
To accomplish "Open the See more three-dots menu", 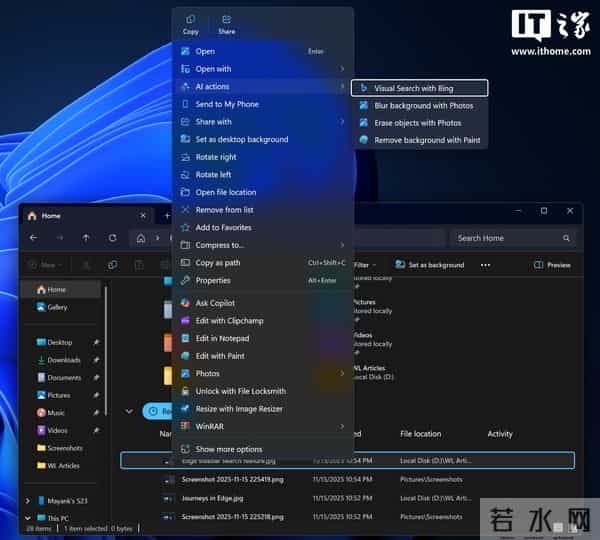I will pos(485,265).
